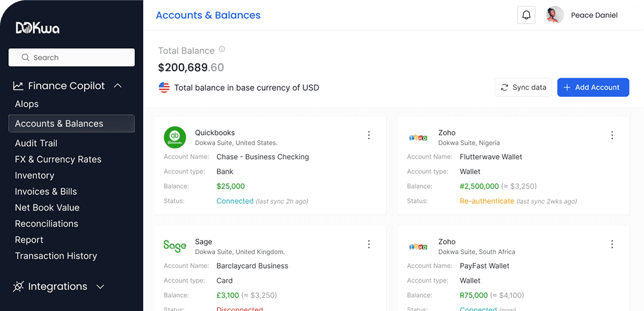Click the Zoho logo on the Flutterwave Wallet card
This screenshot has width=644, height=311.
pyautogui.click(x=418, y=138)
